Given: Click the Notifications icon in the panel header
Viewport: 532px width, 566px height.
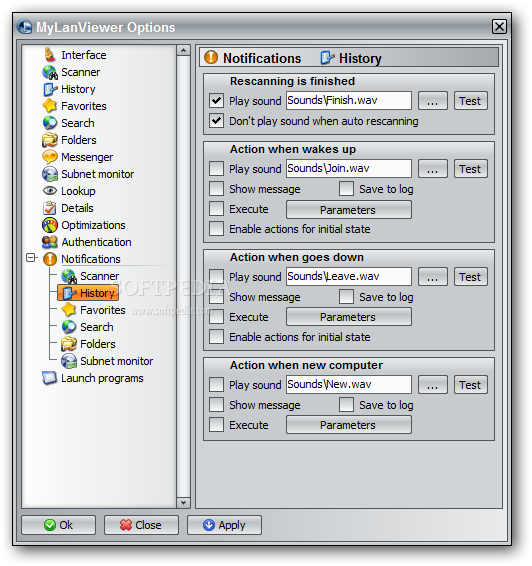Looking at the screenshot, I should coord(211,57).
